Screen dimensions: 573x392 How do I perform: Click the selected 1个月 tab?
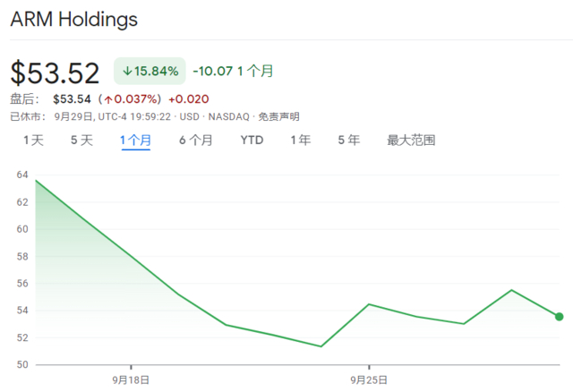pos(135,141)
